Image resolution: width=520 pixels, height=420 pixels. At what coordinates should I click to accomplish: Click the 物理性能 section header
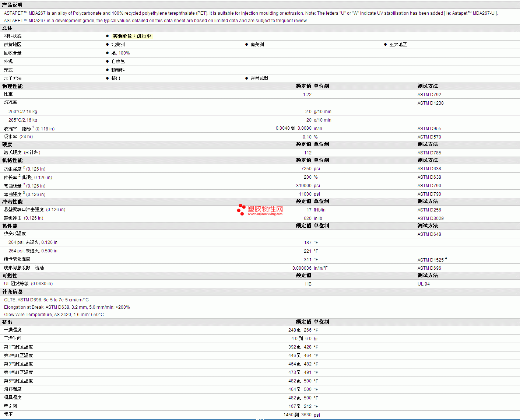[x=12, y=86]
